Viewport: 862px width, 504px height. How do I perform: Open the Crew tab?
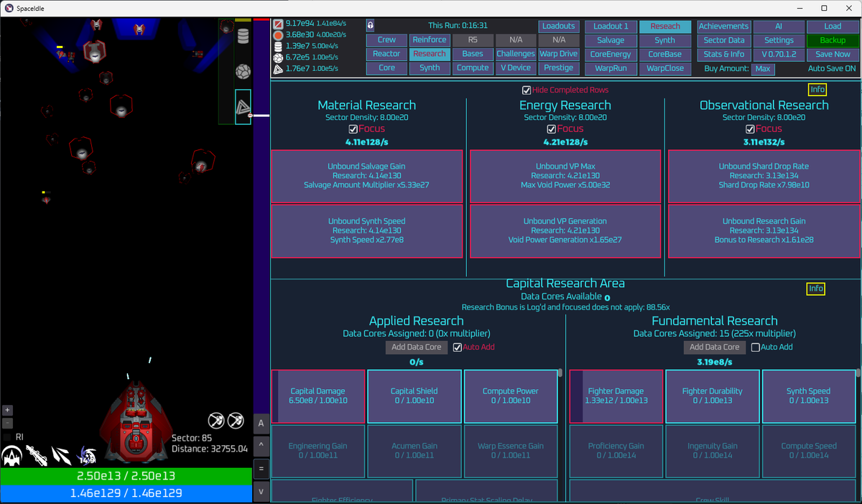(386, 40)
